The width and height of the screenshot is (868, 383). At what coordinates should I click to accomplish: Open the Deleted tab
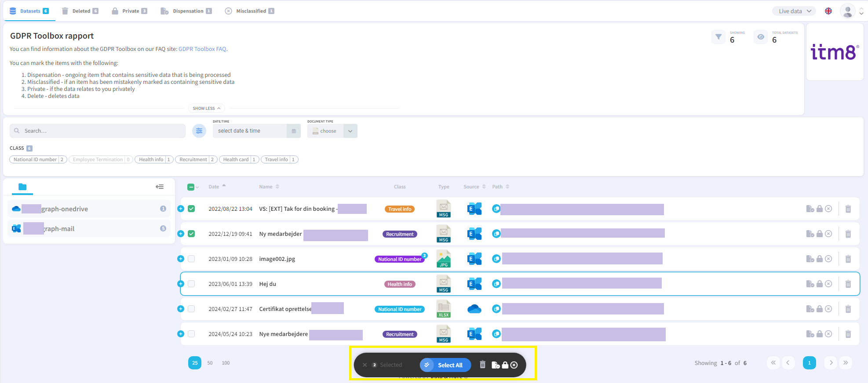(80, 11)
